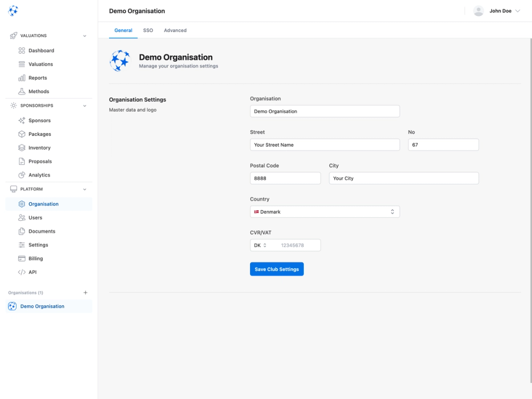This screenshot has width=532, height=399.
Task: Click the Postal Code input field
Action: (285, 178)
